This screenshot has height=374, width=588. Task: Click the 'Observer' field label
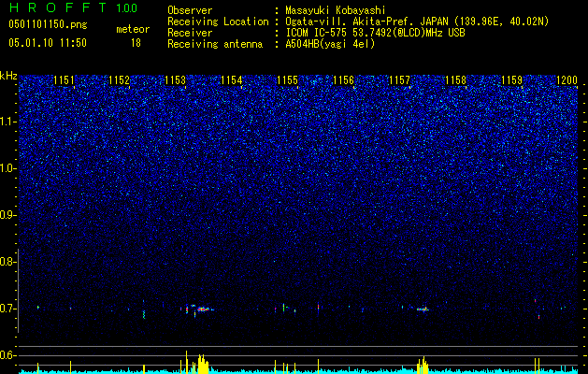pyautogui.click(x=190, y=10)
